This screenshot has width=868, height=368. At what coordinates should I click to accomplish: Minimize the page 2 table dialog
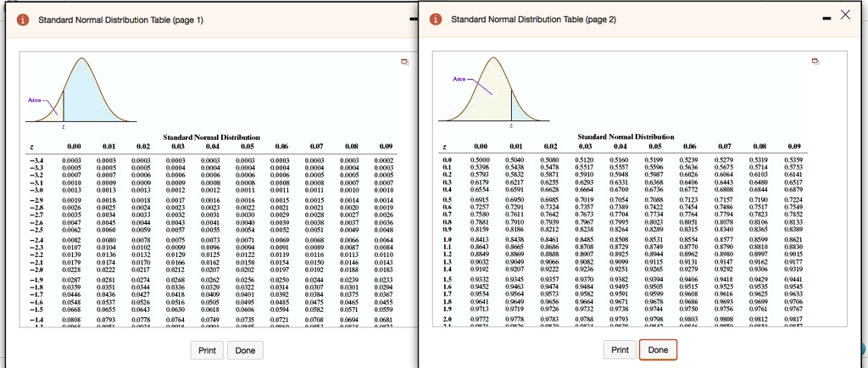point(826,20)
